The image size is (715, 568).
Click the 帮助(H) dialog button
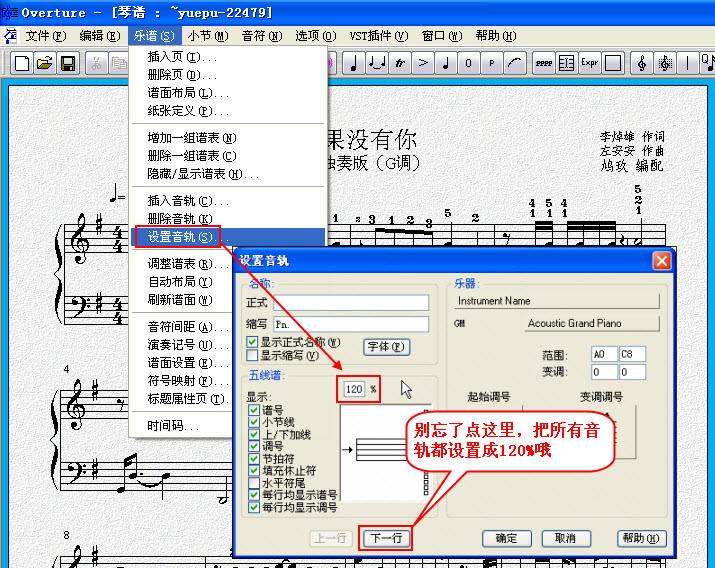tap(642, 538)
